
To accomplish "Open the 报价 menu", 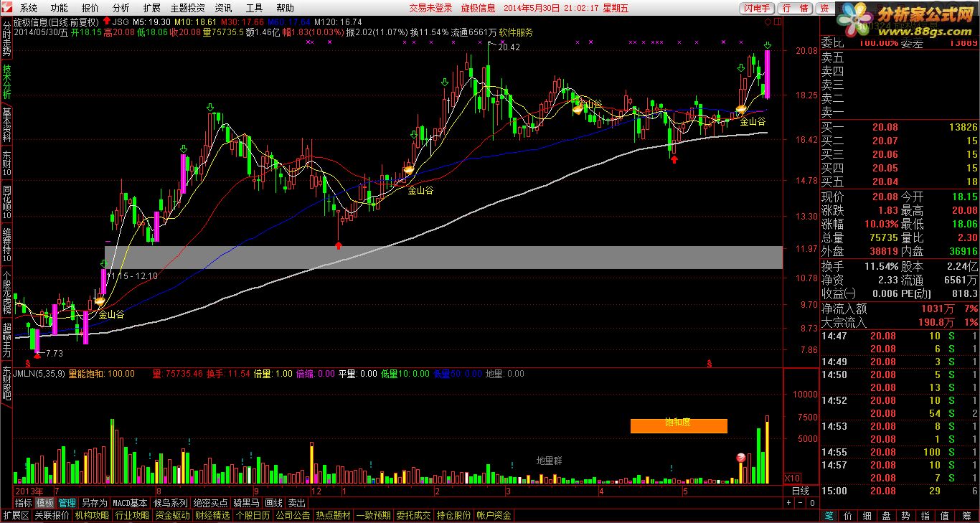I will [x=90, y=8].
